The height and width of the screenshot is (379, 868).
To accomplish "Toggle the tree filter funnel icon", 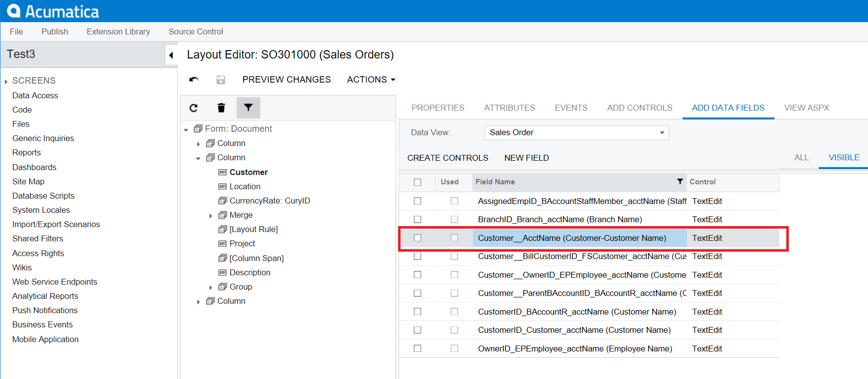I will (248, 108).
